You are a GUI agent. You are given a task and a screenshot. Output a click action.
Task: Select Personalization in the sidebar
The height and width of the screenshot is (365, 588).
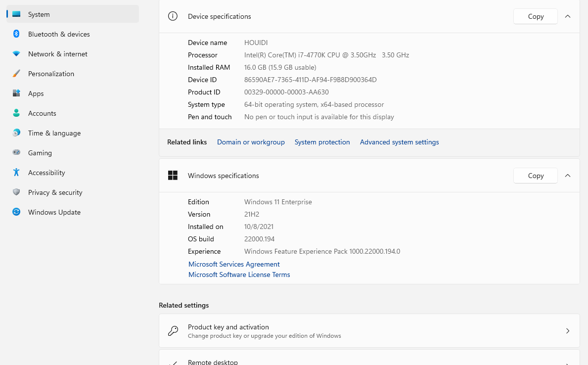73,74
